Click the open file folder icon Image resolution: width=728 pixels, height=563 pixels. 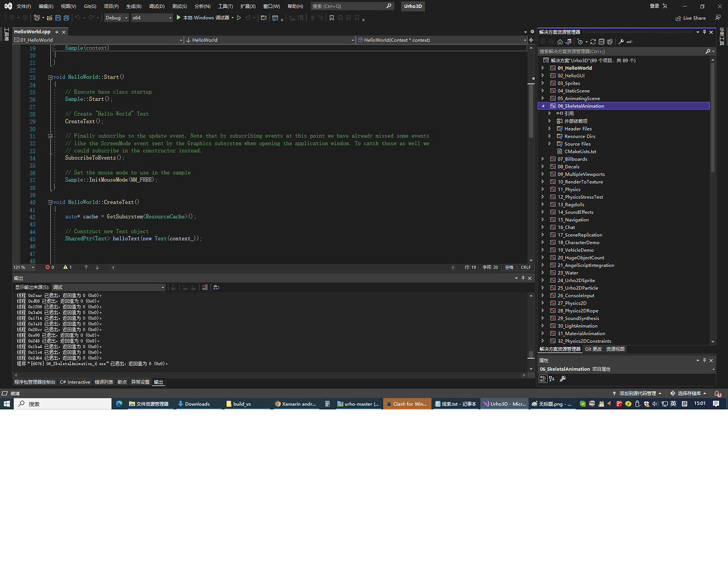click(50, 17)
